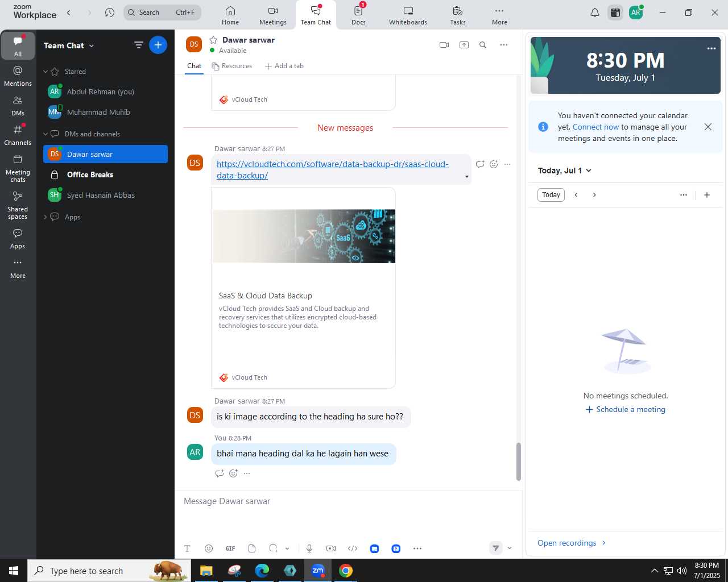728x582 pixels.
Task: Open chat header more options menu
Action: click(503, 45)
